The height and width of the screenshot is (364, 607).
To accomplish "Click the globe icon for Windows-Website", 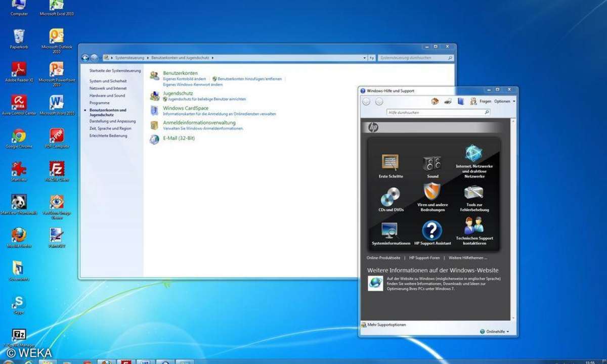I will 375,283.
